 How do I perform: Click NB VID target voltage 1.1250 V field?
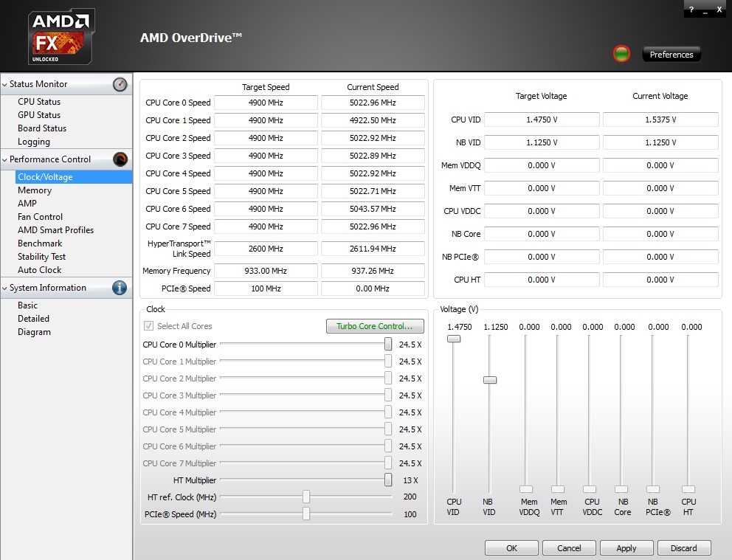pos(542,142)
